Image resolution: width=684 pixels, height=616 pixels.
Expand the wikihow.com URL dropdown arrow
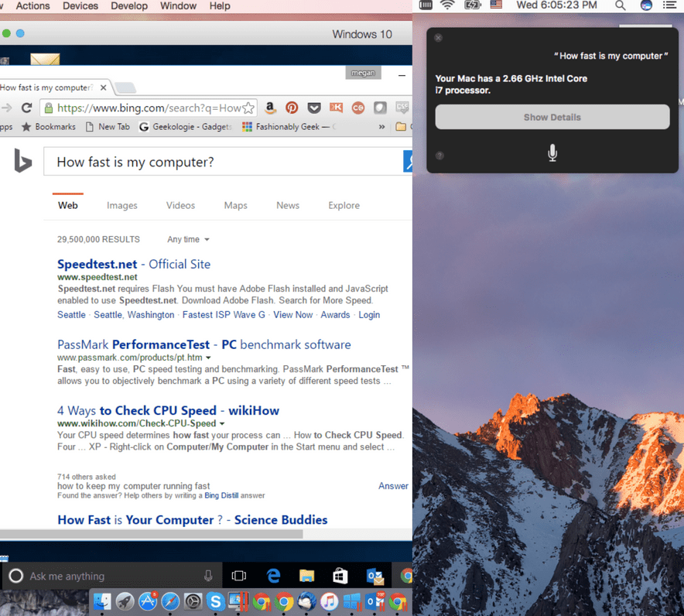[221, 423]
